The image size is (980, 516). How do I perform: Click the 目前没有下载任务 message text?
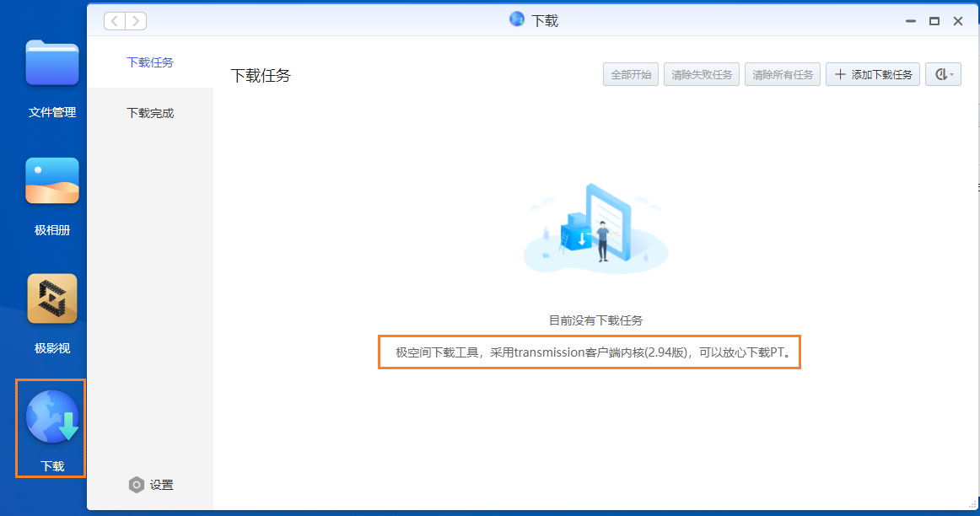(595, 320)
